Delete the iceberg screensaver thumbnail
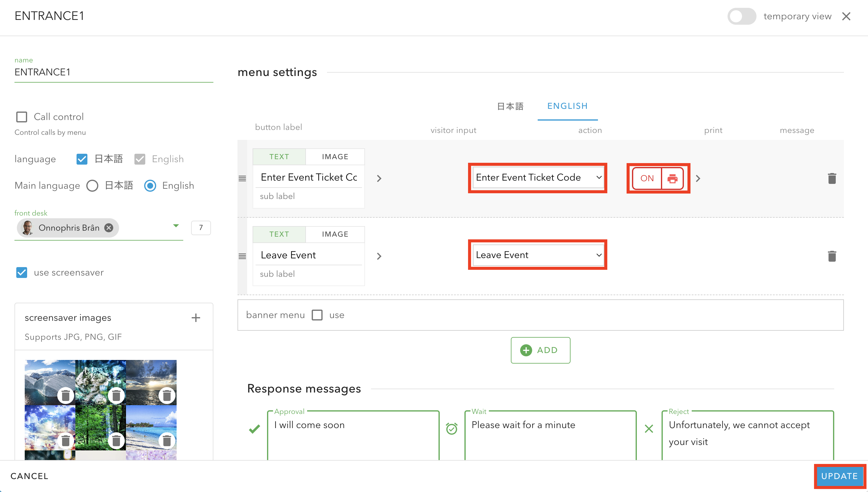868x492 pixels. pos(65,395)
